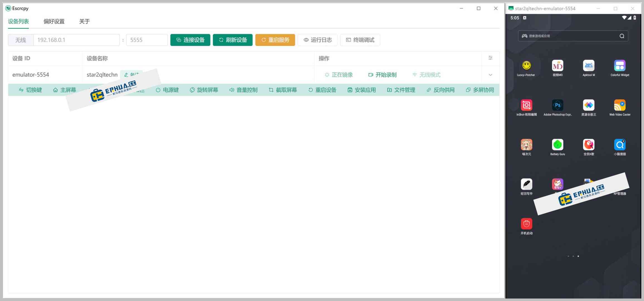Edit the device remark for star2qltechn

pyautogui.click(x=131, y=74)
